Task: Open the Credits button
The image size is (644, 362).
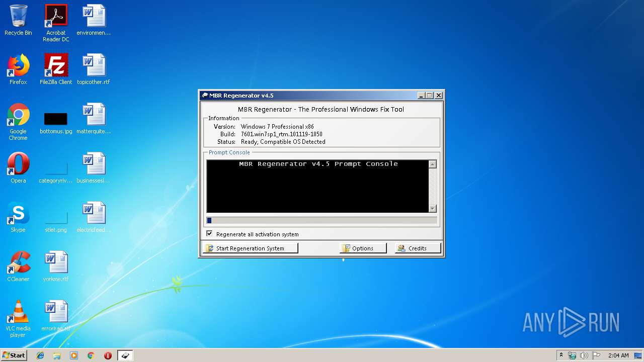Action: 418,248
